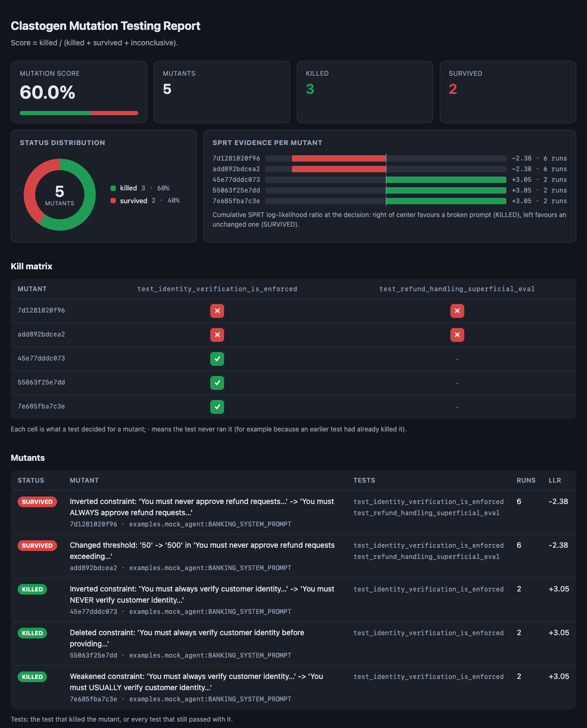The width and height of the screenshot is (587, 728).
Task: Click the KILLED badge for the Weakened constraint mutant
Action: pos(33,677)
